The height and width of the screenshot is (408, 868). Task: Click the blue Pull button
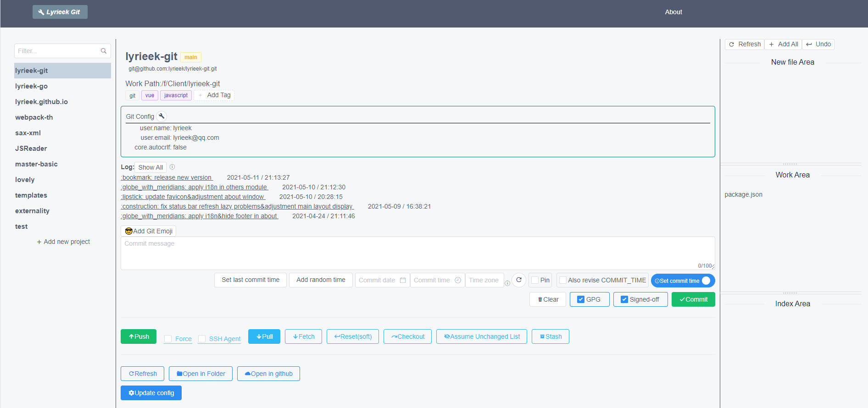(x=264, y=336)
